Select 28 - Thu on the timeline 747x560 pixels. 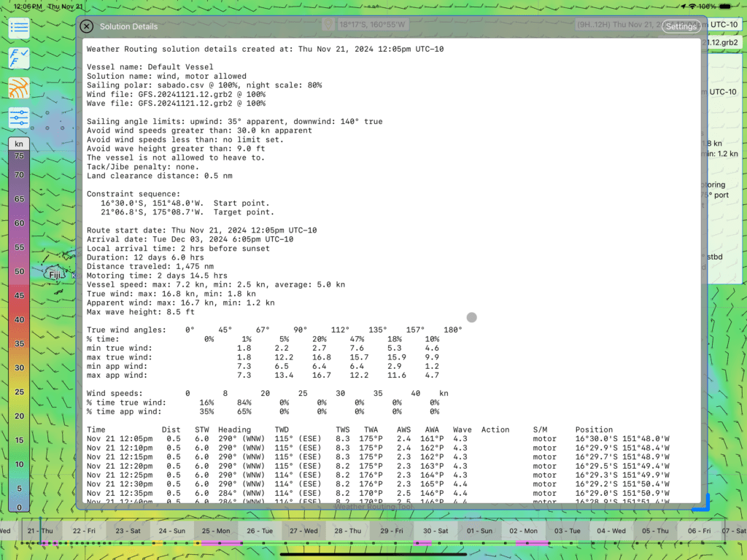348,532
